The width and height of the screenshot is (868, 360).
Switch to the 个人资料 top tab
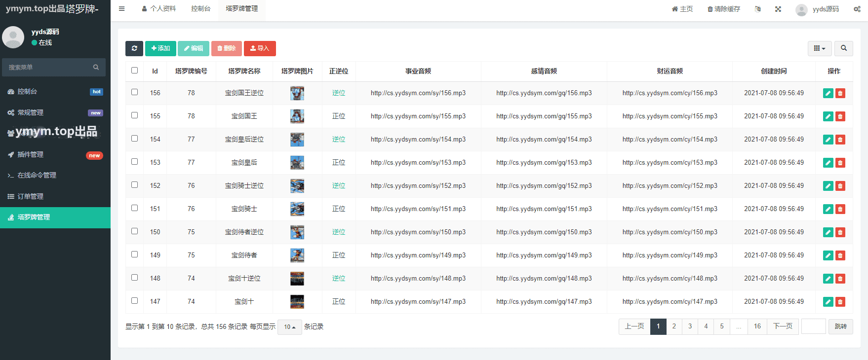click(x=158, y=9)
